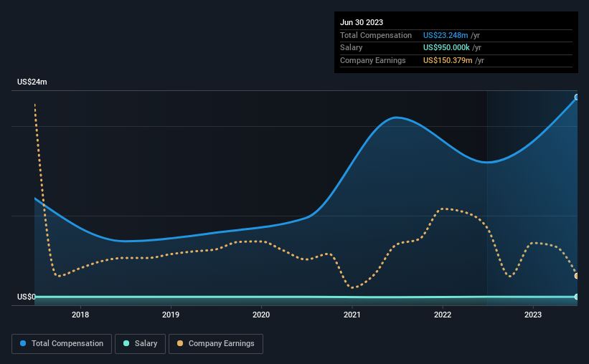The width and height of the screenshot is (589, 364).
Task: Click the 2020 x-axis label
Action: (x=261, y=315)
